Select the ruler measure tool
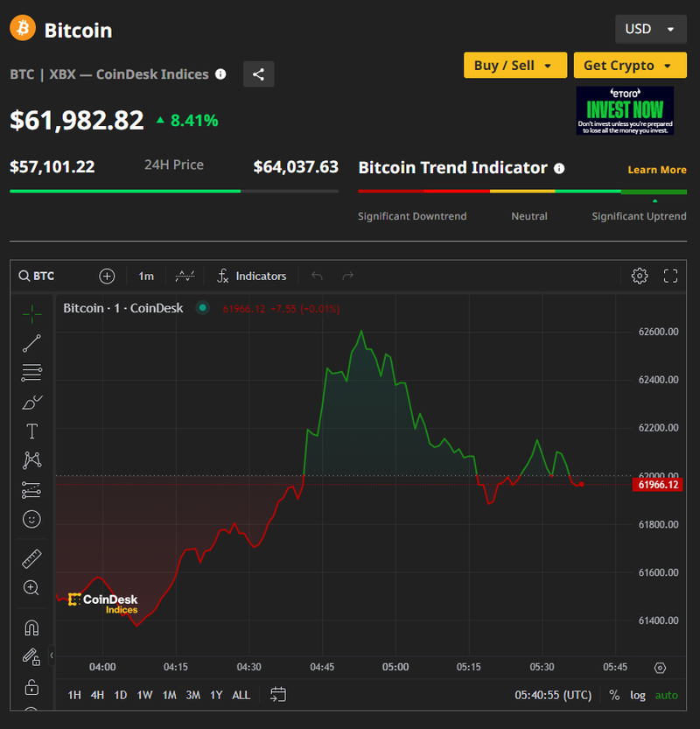The width and height of the screenshot is (700, 729). point(31,558)
